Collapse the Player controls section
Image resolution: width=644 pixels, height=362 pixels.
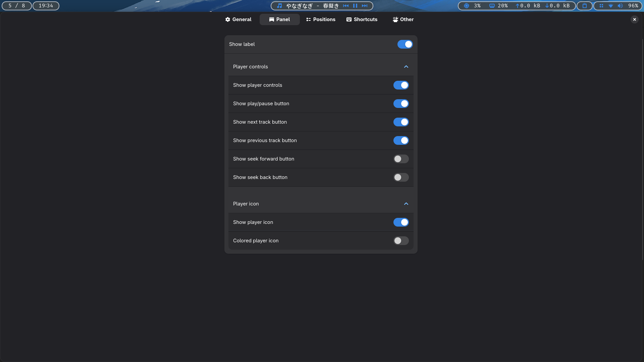[406, 67]
